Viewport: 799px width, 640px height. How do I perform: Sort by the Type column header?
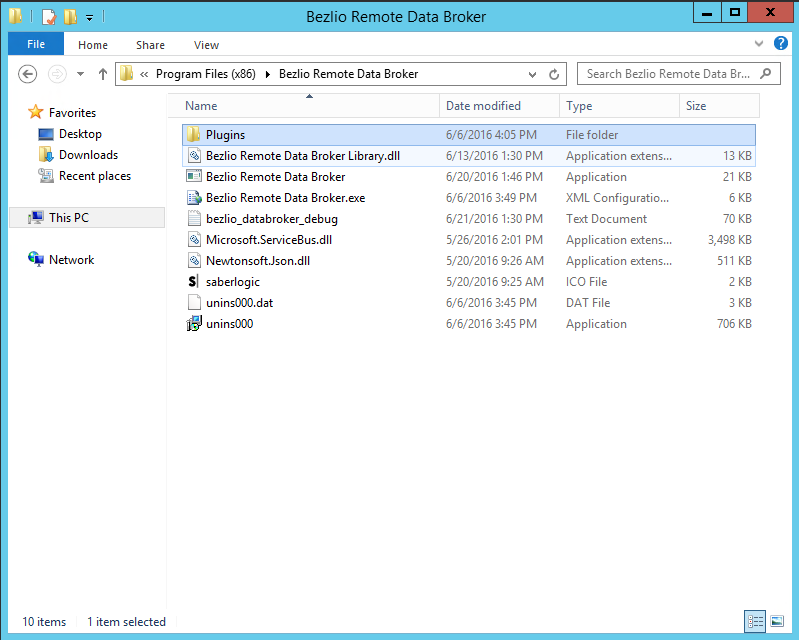coord(620,105)
